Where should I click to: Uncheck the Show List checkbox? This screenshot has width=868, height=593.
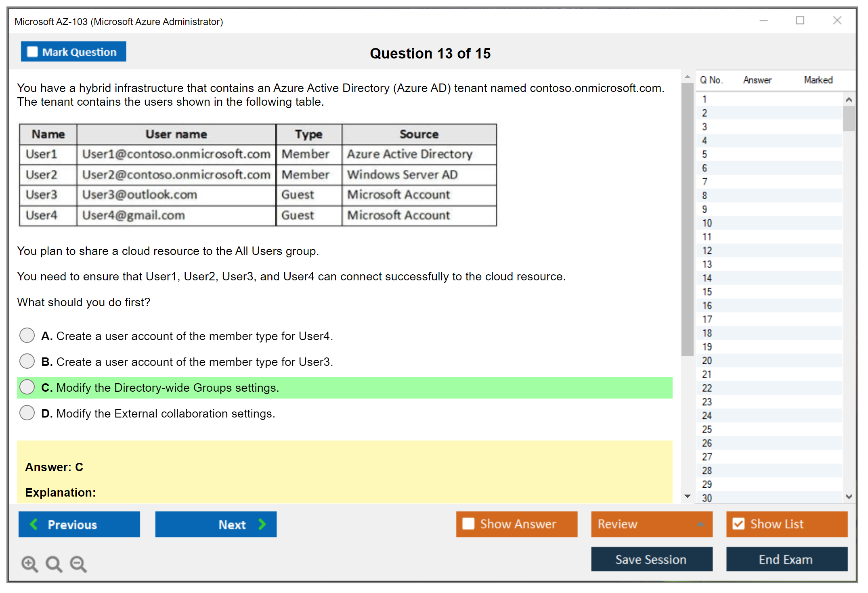click(738, 524)
